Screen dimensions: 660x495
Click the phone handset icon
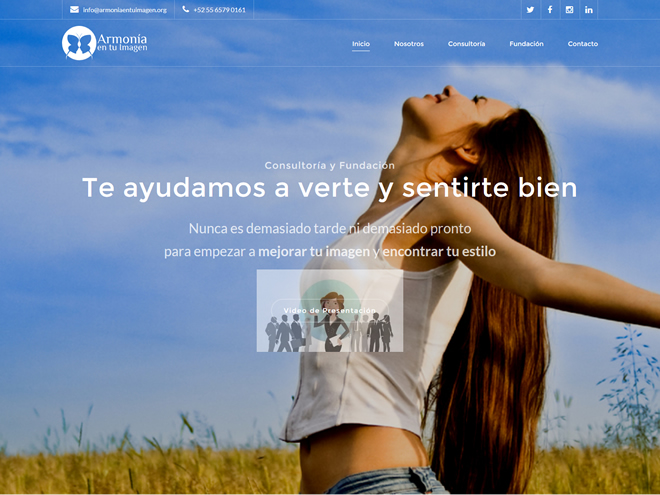[x=186, y=10]
